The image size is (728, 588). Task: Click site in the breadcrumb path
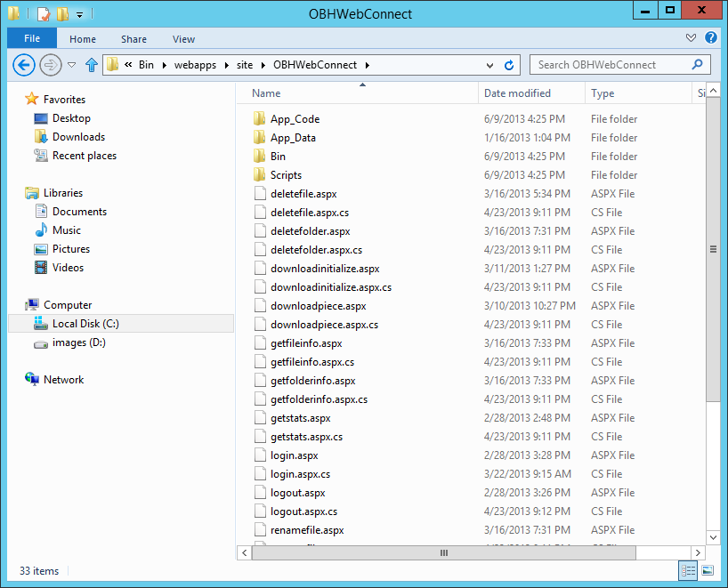pyautogui.click(x=245, y=65)
